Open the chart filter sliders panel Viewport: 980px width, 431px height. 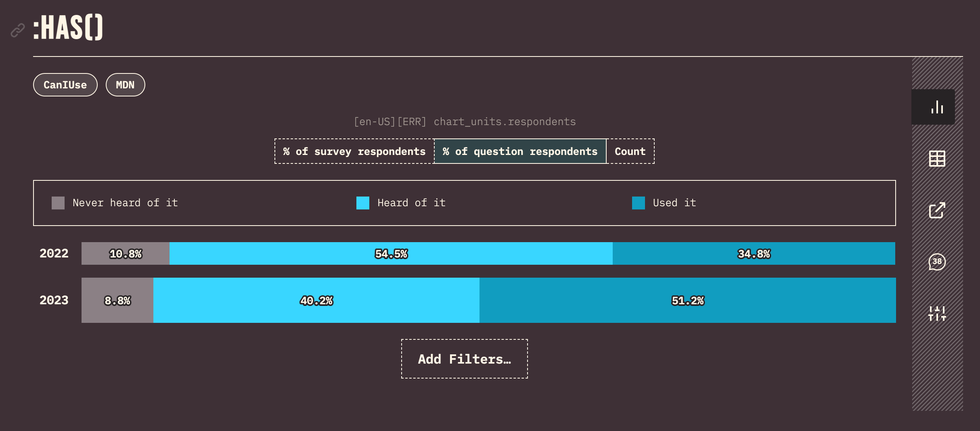coord(936,313)
